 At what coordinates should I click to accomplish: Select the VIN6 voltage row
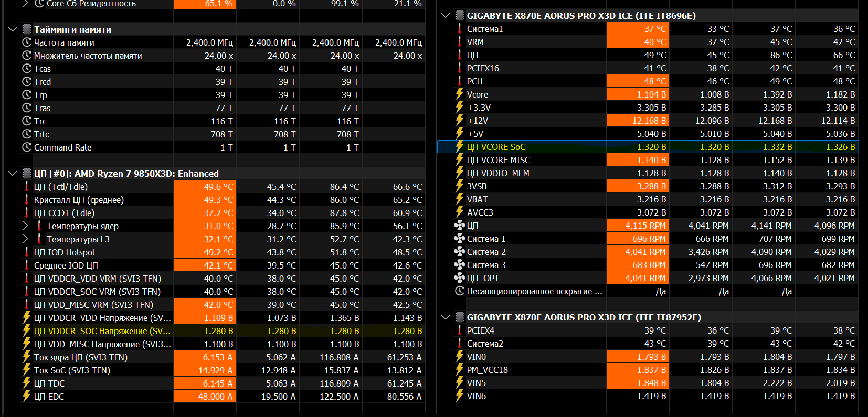655,396
